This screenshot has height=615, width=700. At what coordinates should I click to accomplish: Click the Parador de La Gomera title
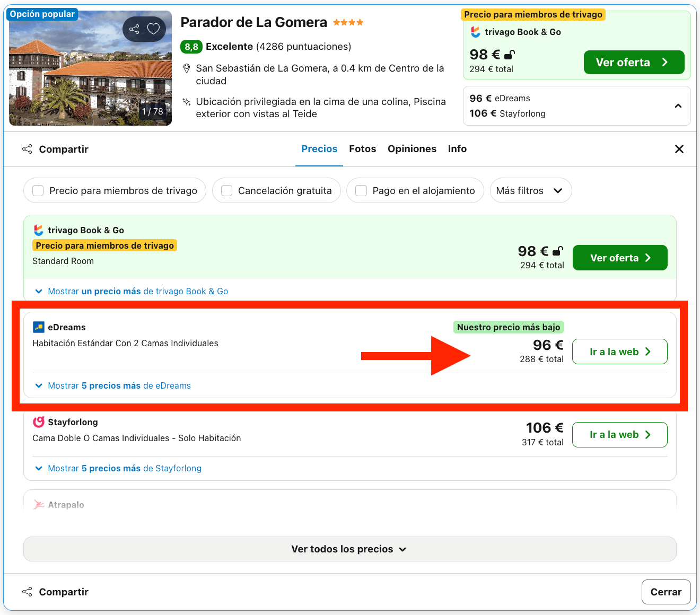pyautogui.click(x=253, y=22)
